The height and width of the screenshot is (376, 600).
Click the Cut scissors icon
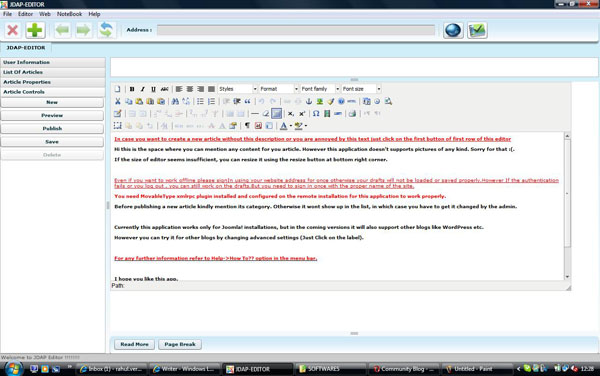click(118, 101)
